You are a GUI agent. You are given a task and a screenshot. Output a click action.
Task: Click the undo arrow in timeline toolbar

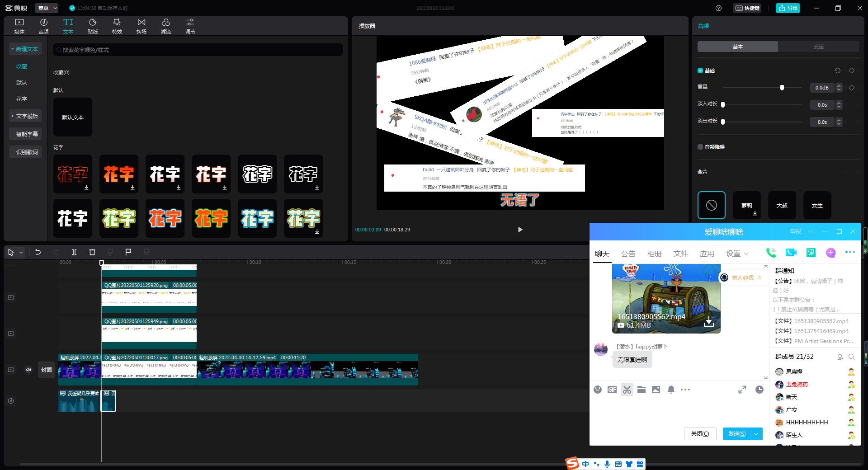click(x=38, y=252)
